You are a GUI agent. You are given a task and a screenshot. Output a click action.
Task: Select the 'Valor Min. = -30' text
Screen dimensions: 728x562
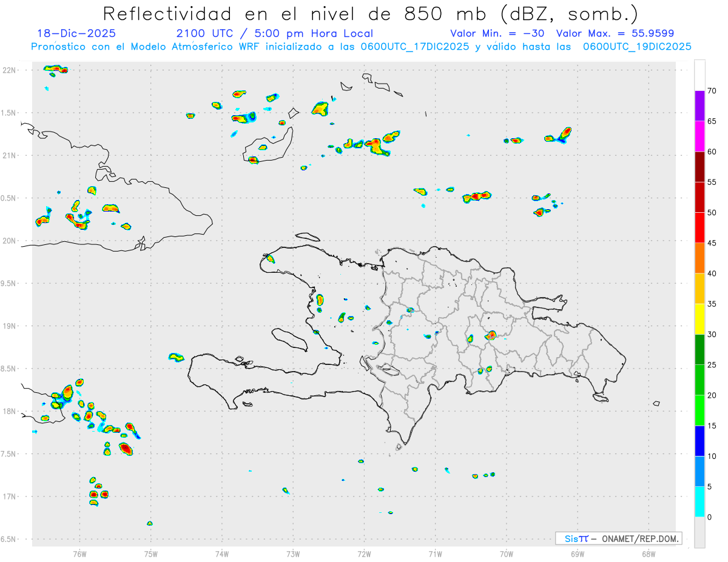(x=497, y=33)
